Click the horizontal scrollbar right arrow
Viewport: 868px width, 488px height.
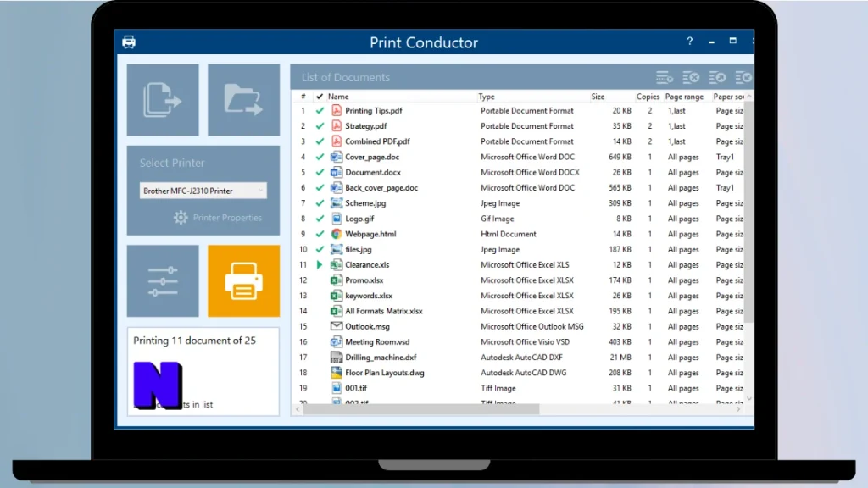738,409
